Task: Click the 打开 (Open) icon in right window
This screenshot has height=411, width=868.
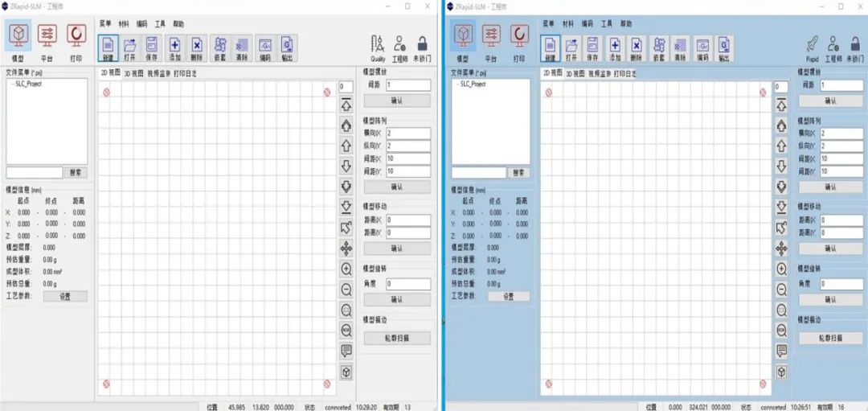Action: click(571, 47)
